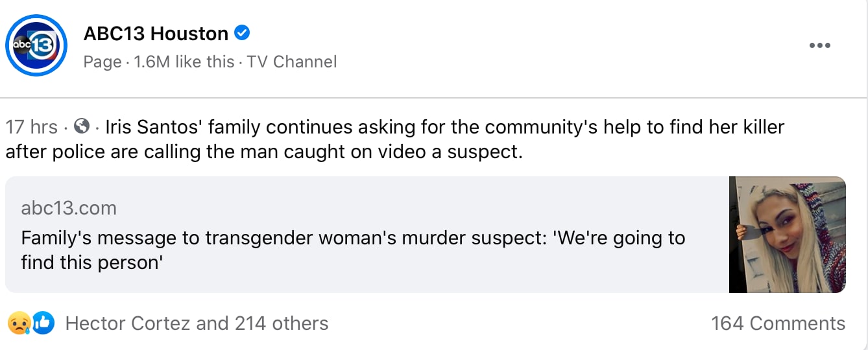This screenshot has width=868, height=350.
Task: Click "find this person" in the headline
Action: pos(91,264)
